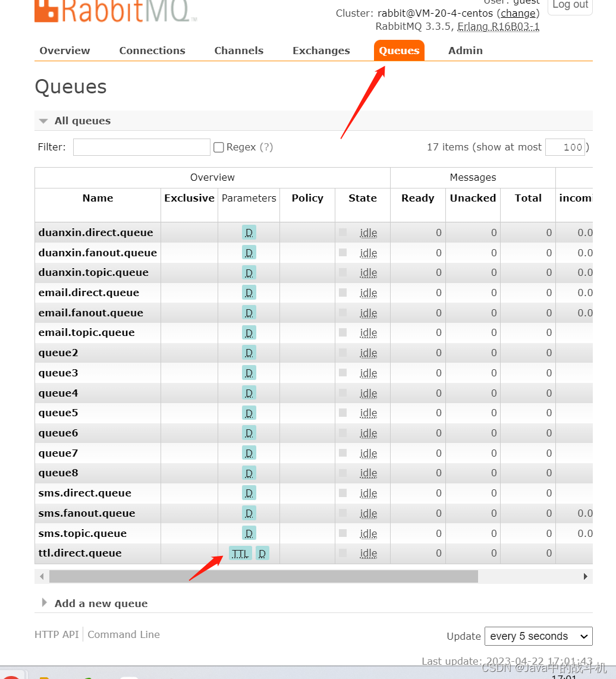This screenshot has height=679, width=616.
Task: Sort by the Unacked column header
Action: [473, 199]
